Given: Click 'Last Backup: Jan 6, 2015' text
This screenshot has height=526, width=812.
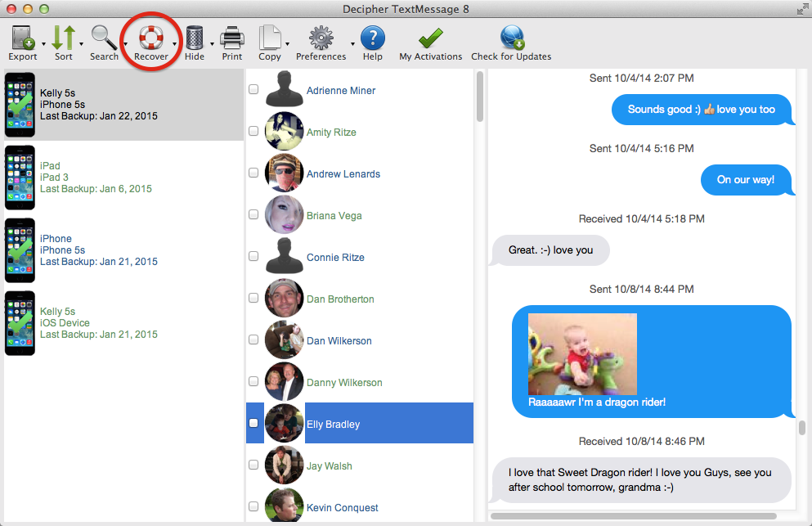Looking at the screenshot, I should point(96,189).
